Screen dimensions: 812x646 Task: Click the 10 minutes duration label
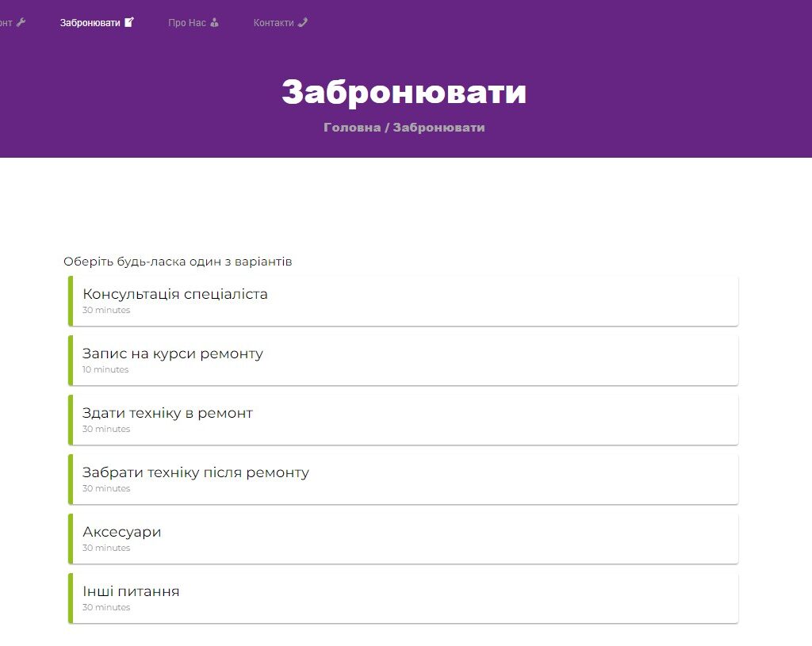pos(105,370)
